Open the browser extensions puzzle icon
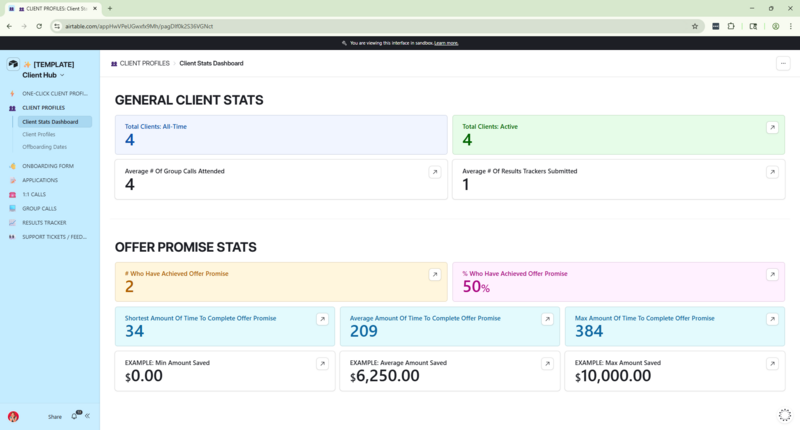The height and width of the screenshot is (430, 800). tap(731, 26)
